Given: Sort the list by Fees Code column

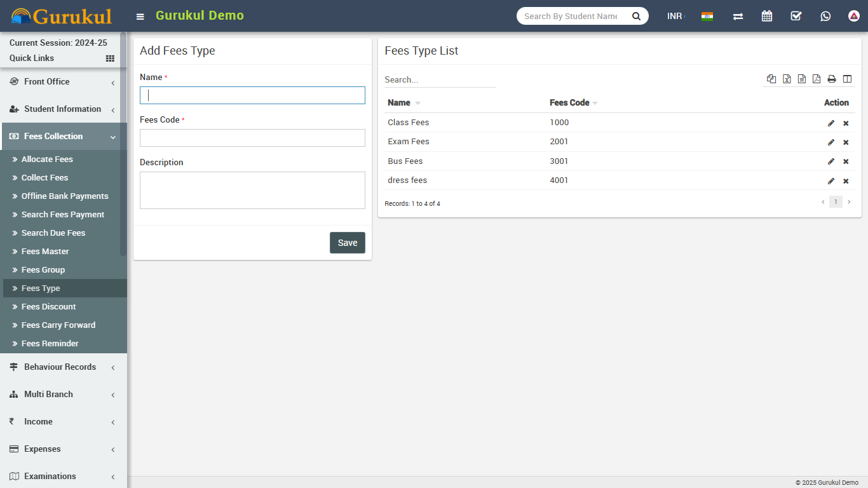Looking at the screenshot, I should coord(570,103).
